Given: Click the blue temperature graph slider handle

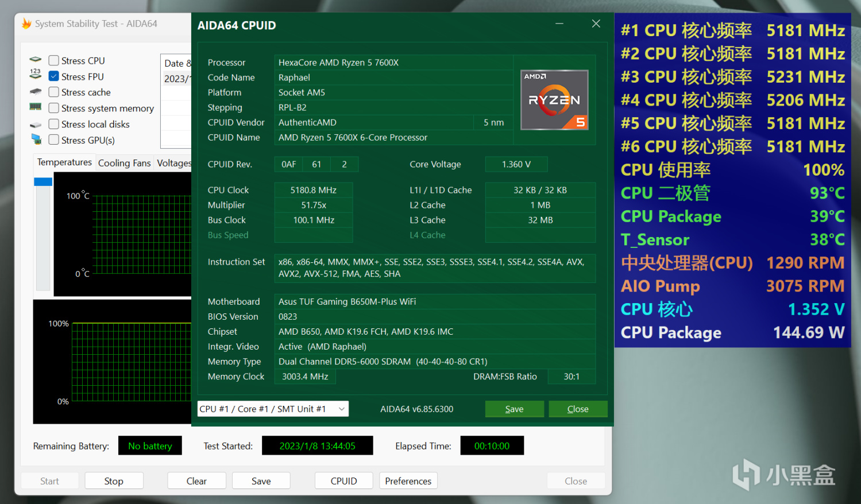Looking at the screenshot, I should coord(43,181).
